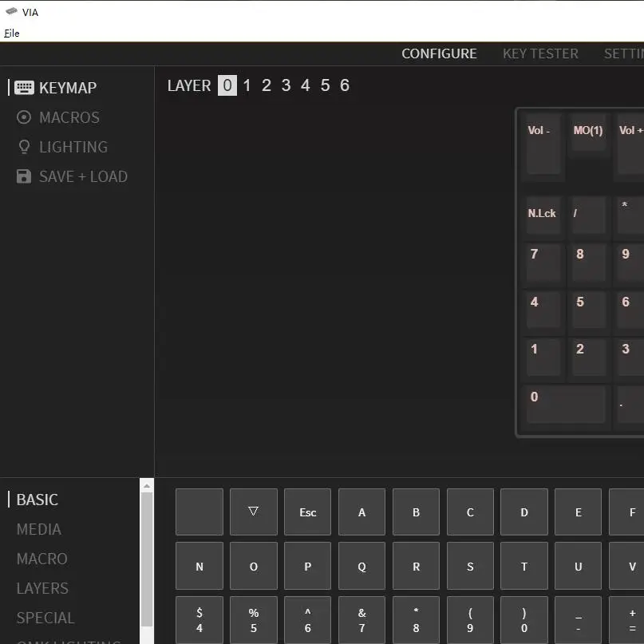Click the lightbulb icon for LIGHTING
This screenshot has width=644, height=644.
pyautogui.click(x=24, y=147)
